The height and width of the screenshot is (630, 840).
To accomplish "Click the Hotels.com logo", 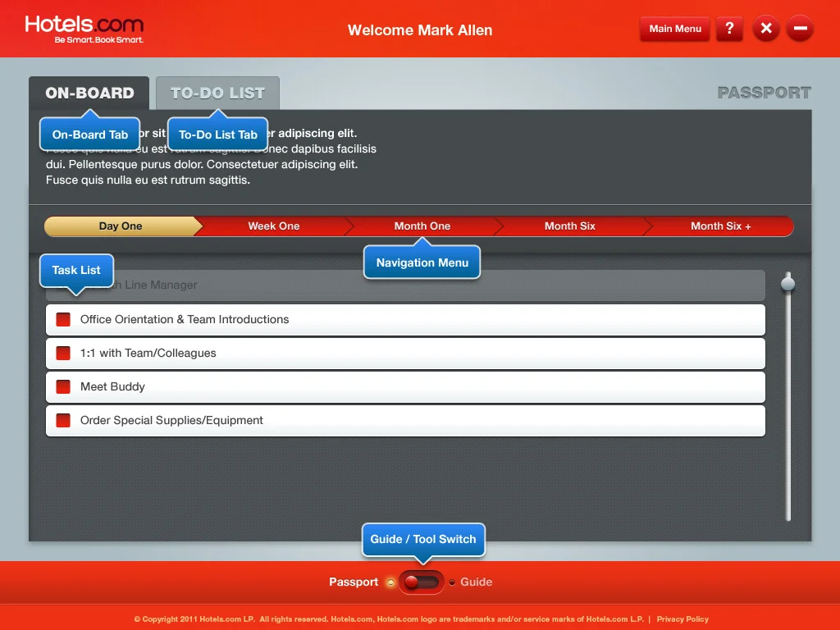I will point(84,29).
